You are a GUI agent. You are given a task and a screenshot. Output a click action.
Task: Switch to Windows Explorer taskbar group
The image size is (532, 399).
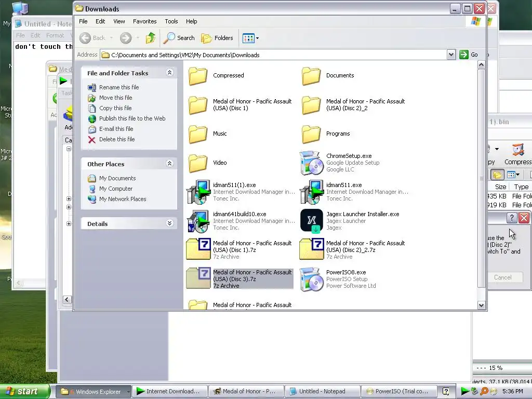click(93, 392)
